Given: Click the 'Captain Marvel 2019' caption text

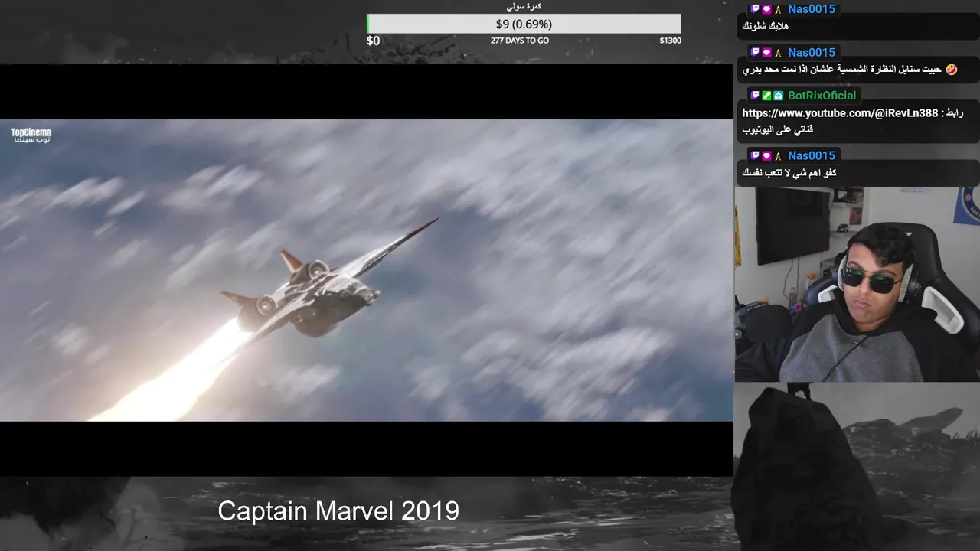Looking at the screenshot, I should tap(338, 510).
